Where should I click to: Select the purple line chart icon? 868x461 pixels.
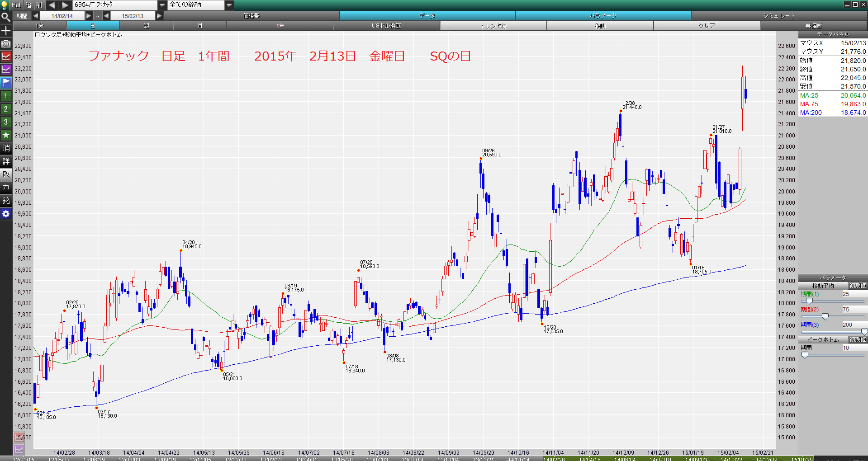pos(6,70)
